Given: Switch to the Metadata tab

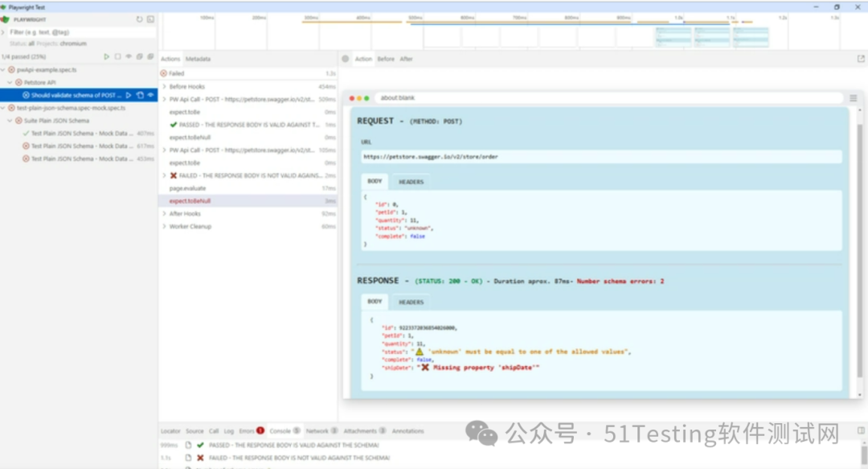Looking at the screenshot, I should tap(198, 59).
